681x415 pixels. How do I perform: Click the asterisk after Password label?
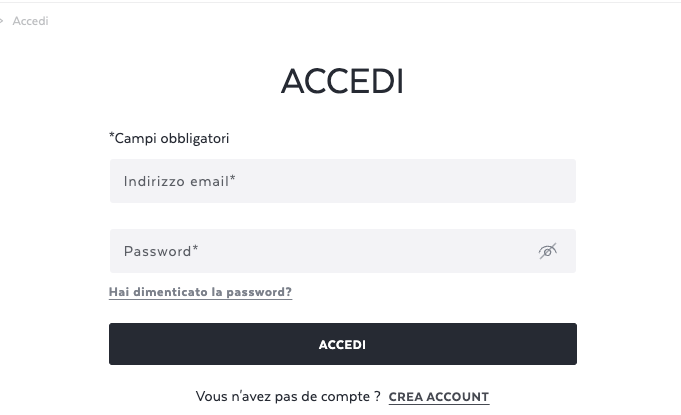click(195, 248)
